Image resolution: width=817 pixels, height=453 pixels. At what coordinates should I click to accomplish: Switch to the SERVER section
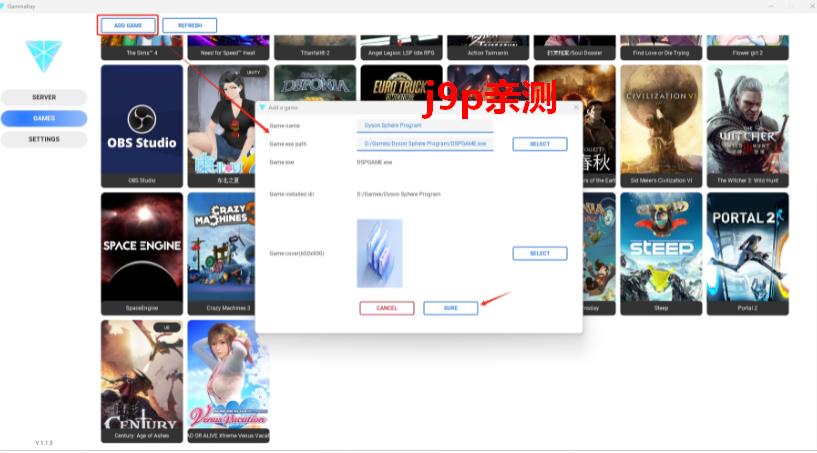point(44,98)
